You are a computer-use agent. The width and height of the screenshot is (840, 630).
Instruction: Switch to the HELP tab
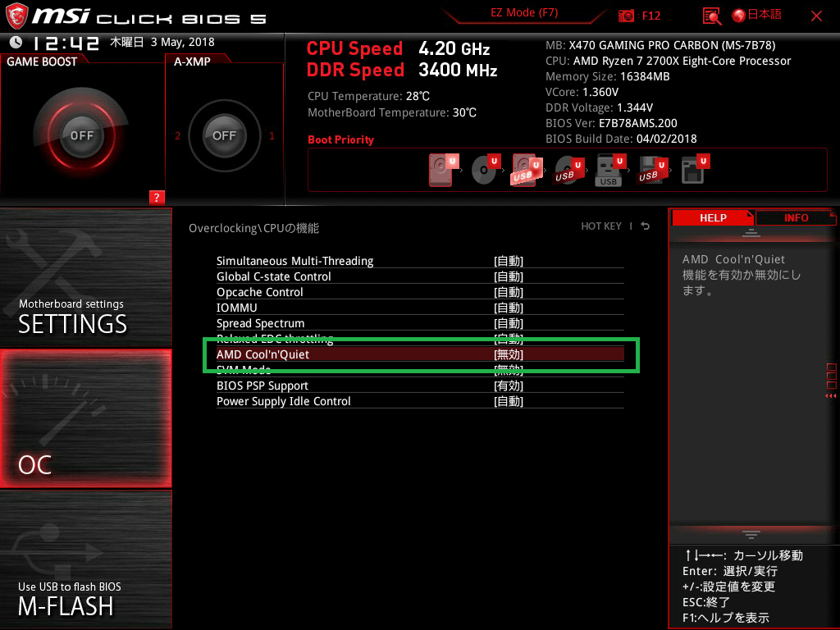(713, 218)
